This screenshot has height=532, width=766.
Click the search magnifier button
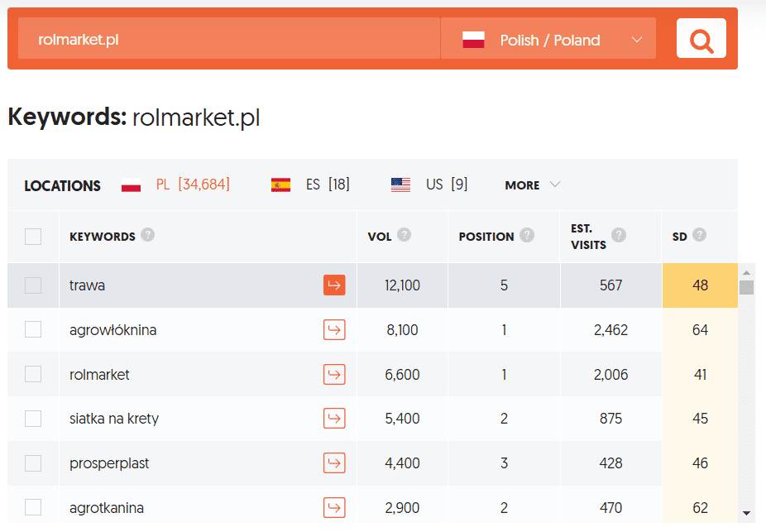pos(701,38)
